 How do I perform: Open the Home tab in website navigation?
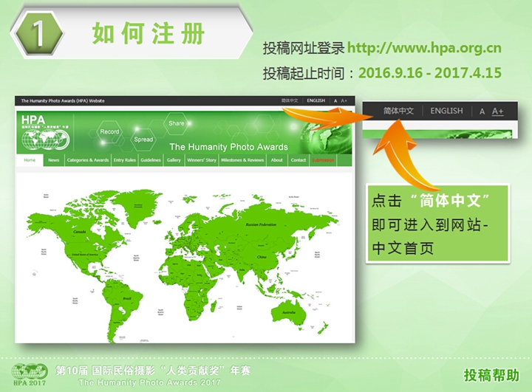30,160
